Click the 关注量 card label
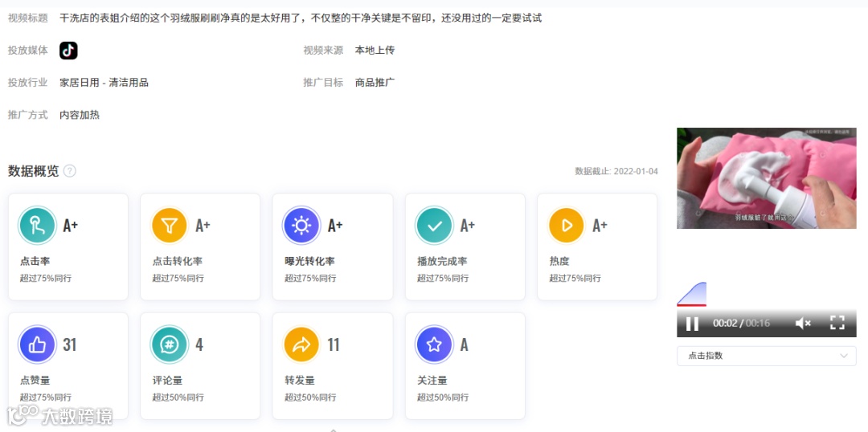Image resolution: width=868 pixels, height=432 pixels. [432, 381]
